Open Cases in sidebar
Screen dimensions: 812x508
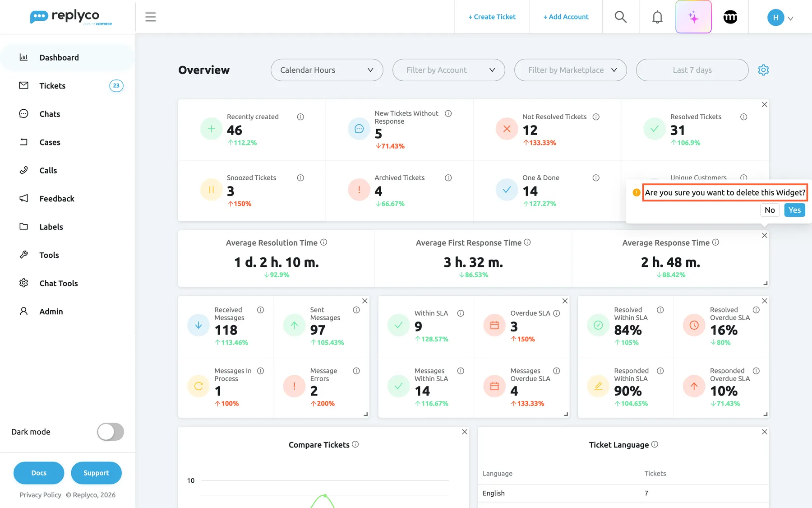point(68,142)
